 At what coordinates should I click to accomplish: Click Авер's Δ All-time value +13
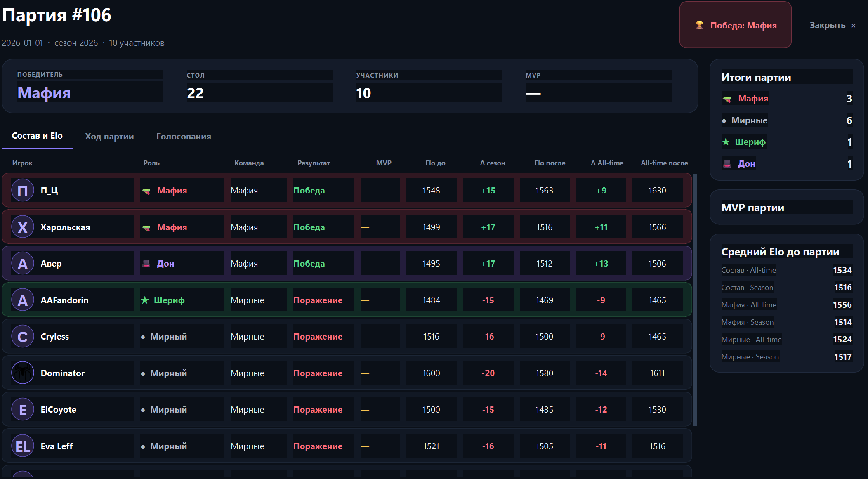(x=601, y=263)
